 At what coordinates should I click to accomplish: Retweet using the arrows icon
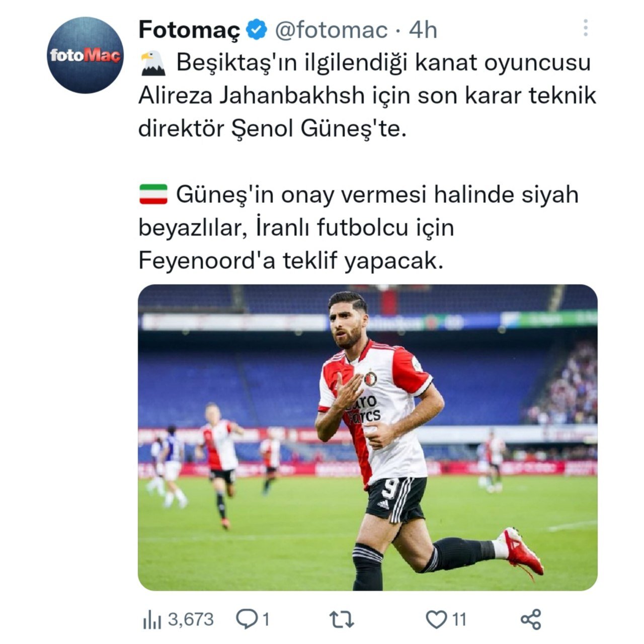pyautogui.click(x=341, y=619)
